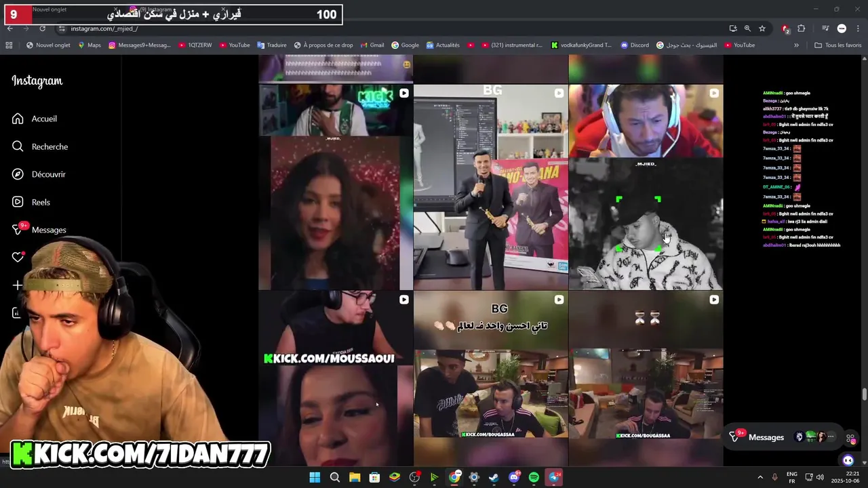Open Recherche in Instagram sidebar
The image size is (868, 488).
point(40,146)
